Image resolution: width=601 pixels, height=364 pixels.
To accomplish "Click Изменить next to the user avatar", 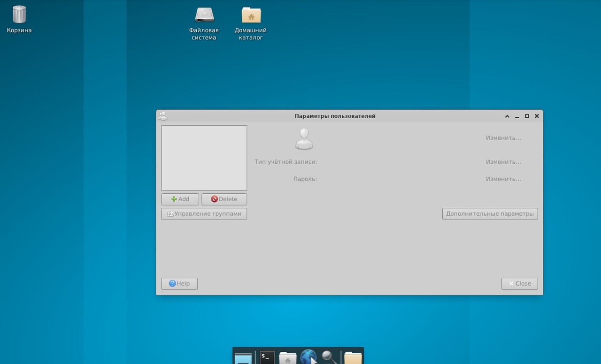I will tap(503, 138).
